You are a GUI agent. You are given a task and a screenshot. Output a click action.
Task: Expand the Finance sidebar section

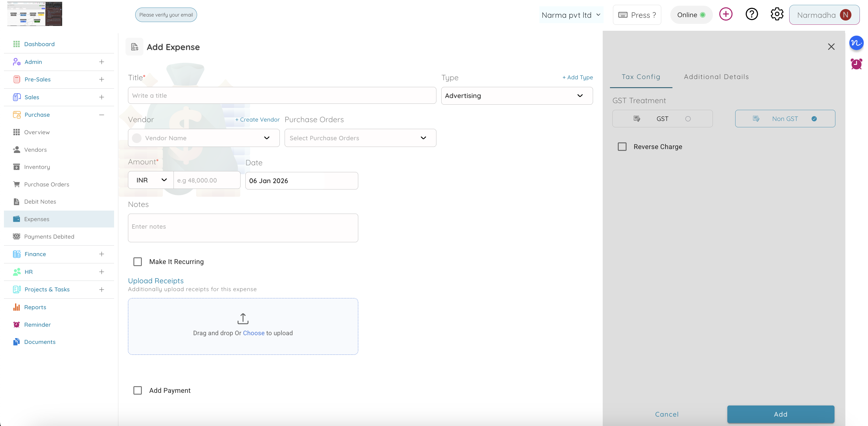(x=101, y=254)
